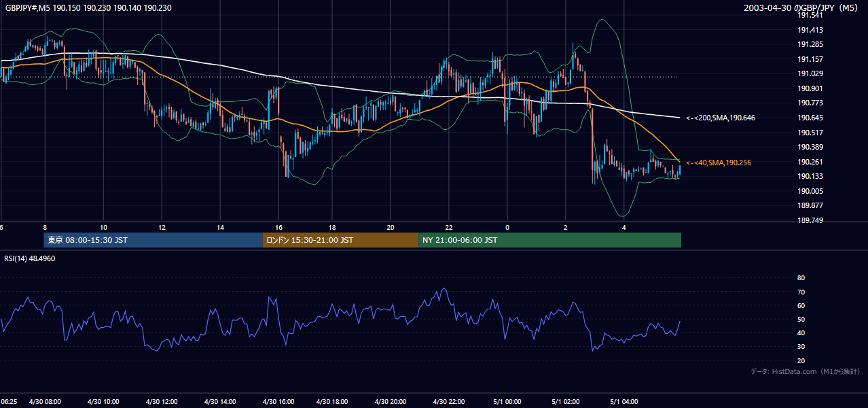This screenshot has height=408, width=868.
Task: Click hour tick 0 under the price chart
Action: (x=507, y=226)
